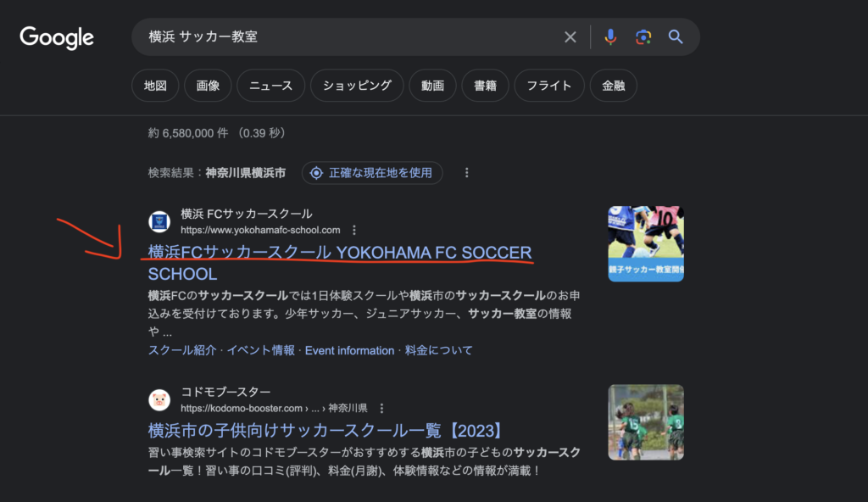Switch to the 動画 tab
Image resolution: width=868 pixels, height=502 pixels.
coord(432,86)
